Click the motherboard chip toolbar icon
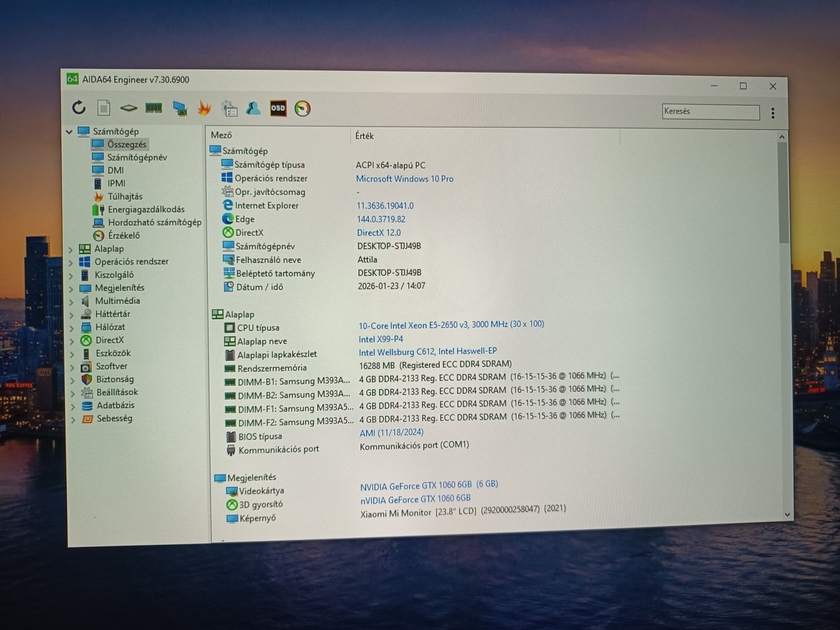The image size is (840, 630). [129, 108]
